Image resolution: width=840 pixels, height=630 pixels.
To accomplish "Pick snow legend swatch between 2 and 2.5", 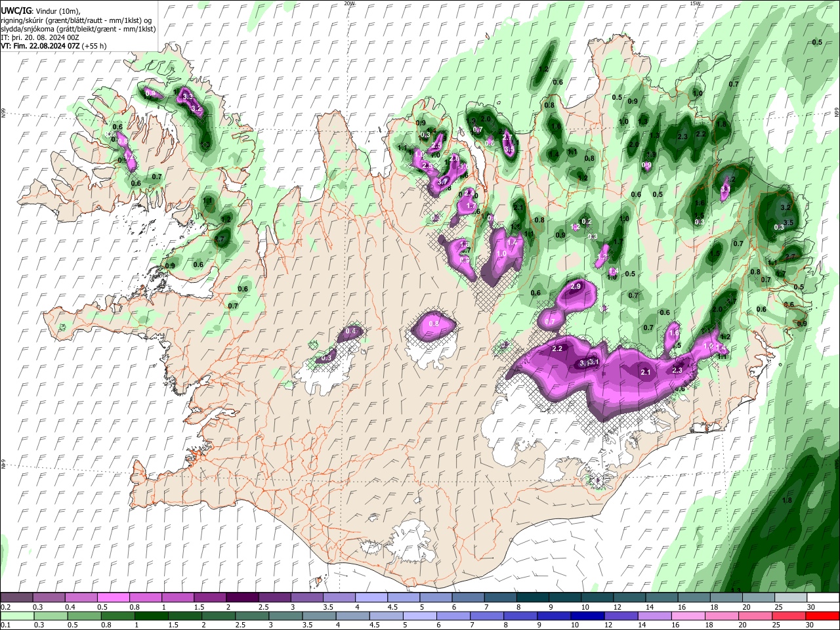I will pos(242,598).
